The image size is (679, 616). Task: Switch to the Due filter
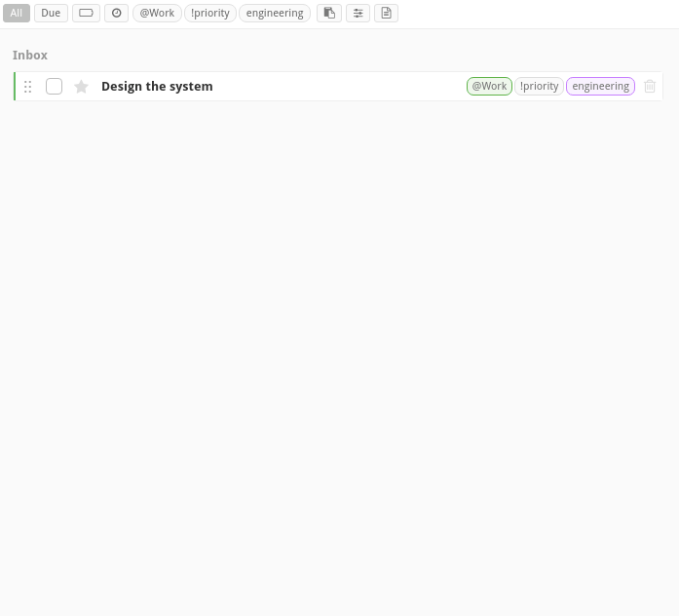tap(51, 14)
